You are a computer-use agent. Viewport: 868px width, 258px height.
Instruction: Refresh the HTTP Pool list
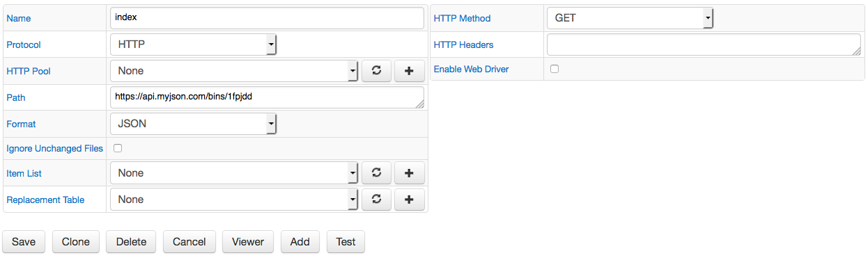(x=376, y=71)
